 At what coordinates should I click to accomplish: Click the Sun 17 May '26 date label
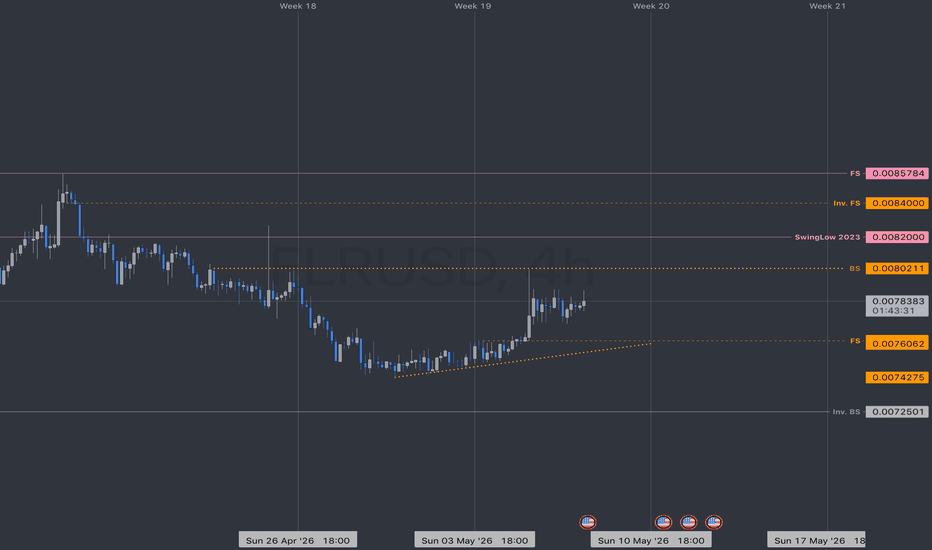[x=817, y=540]
